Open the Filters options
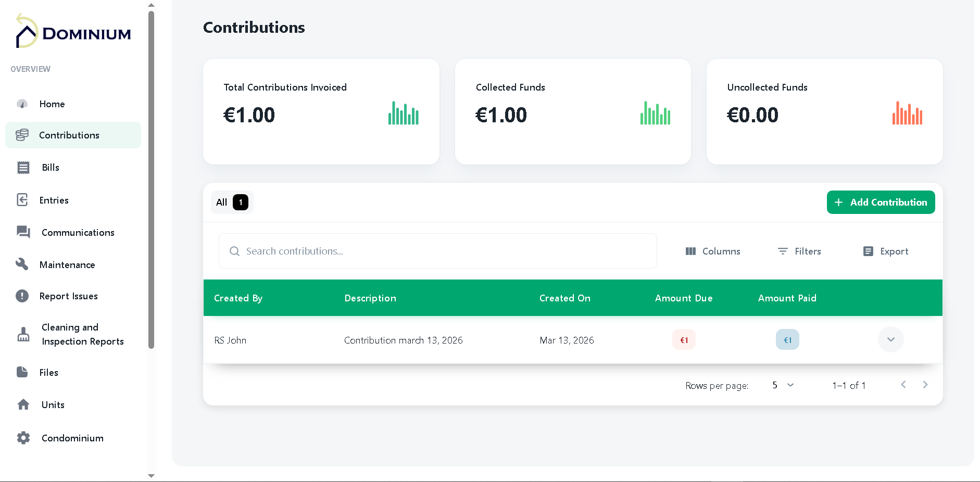 pyautogui.click(x=799, y=251)
